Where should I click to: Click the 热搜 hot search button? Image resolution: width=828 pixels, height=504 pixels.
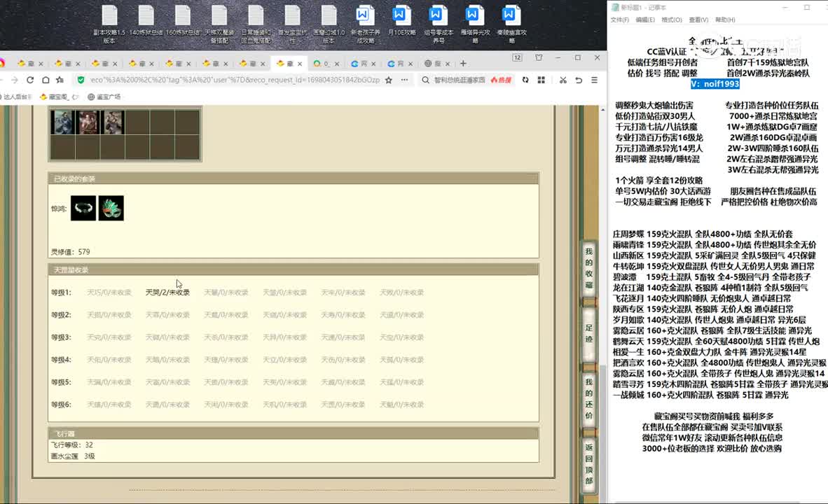tap(501, 80)
